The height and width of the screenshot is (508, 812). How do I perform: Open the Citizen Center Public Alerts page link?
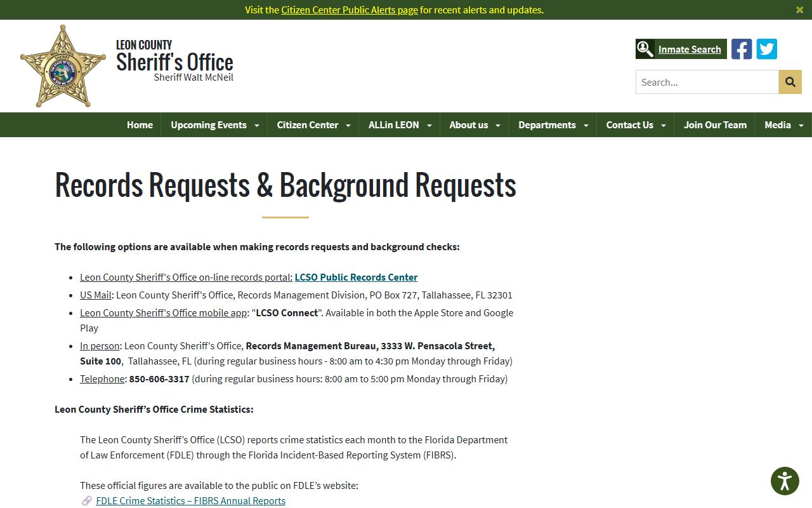(x=350, y=10)
